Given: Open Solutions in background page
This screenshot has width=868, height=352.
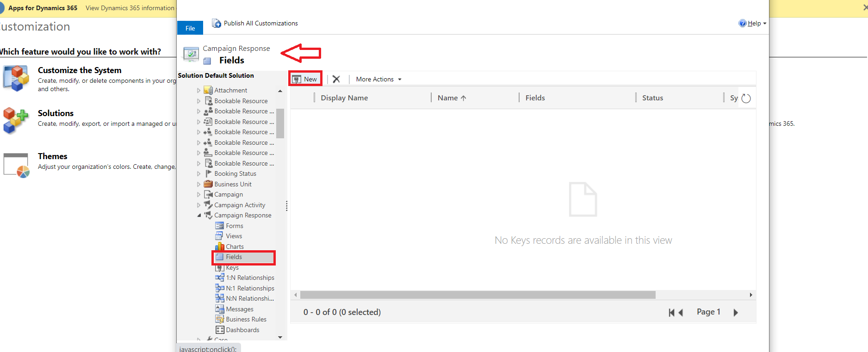Looking at the screenshot, I should [56, 113].
